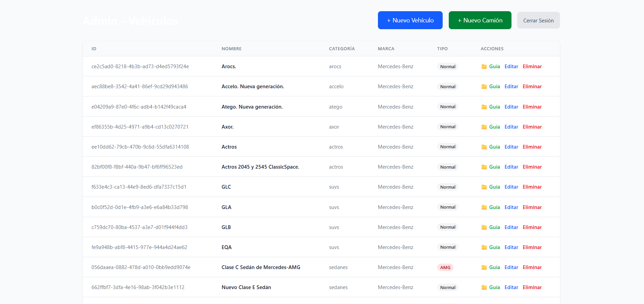Viewport: 644px width, 304px height.
Task: Open Guía folder icon for Clase C Sedán AMG
Action: (484, 267)
